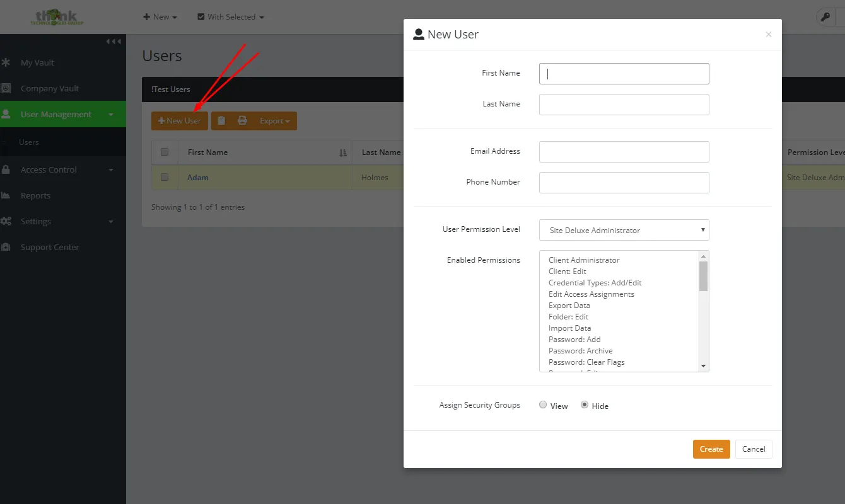
Task: Expand the Settings sidebar menu
Action: coord(36,221)
